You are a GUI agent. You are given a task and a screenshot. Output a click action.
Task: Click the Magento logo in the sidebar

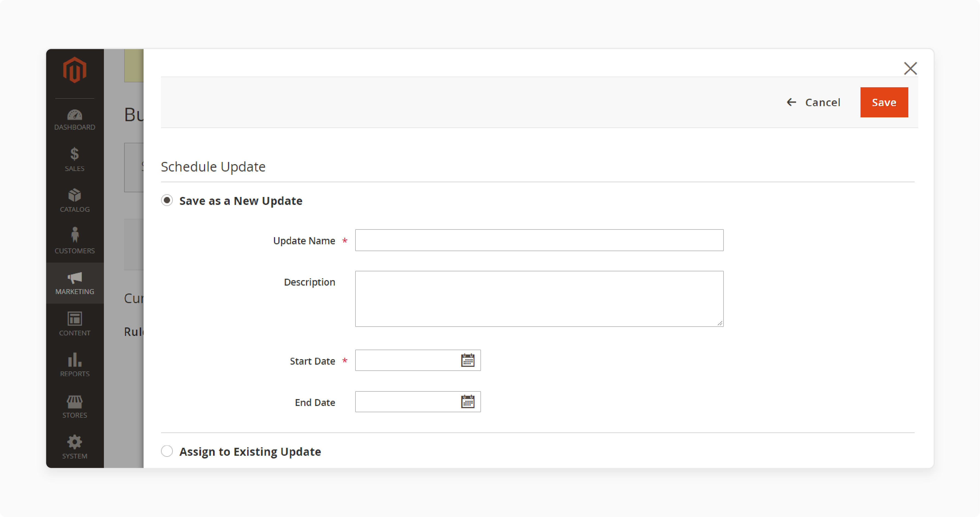(75, 70)
